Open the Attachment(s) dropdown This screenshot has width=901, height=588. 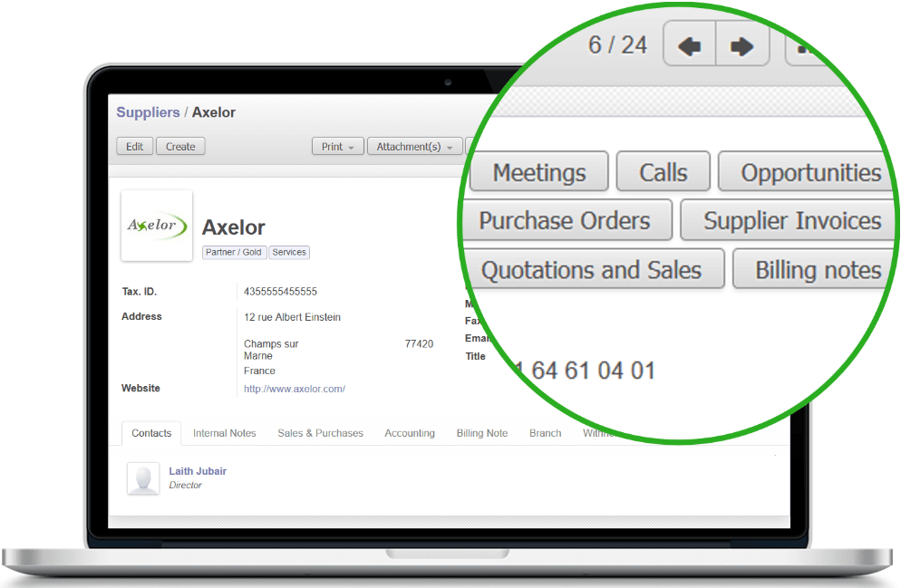click(415, 147)
